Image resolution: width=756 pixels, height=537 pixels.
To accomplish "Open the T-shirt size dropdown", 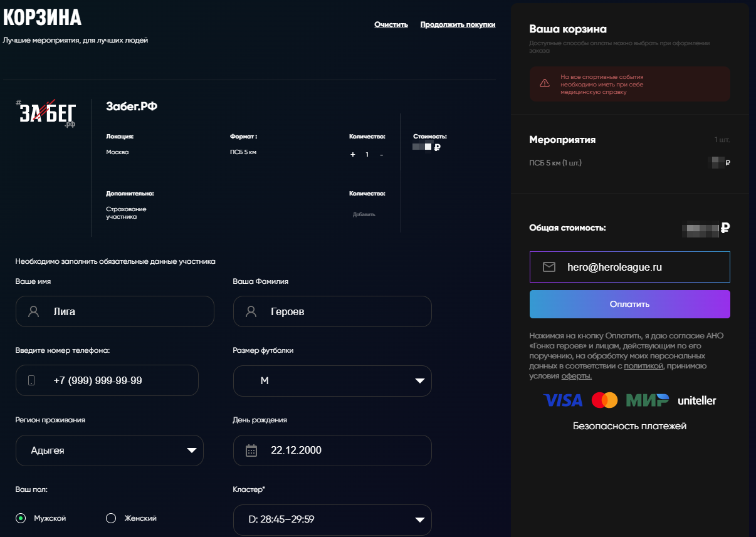I will (x=332, y=381).
